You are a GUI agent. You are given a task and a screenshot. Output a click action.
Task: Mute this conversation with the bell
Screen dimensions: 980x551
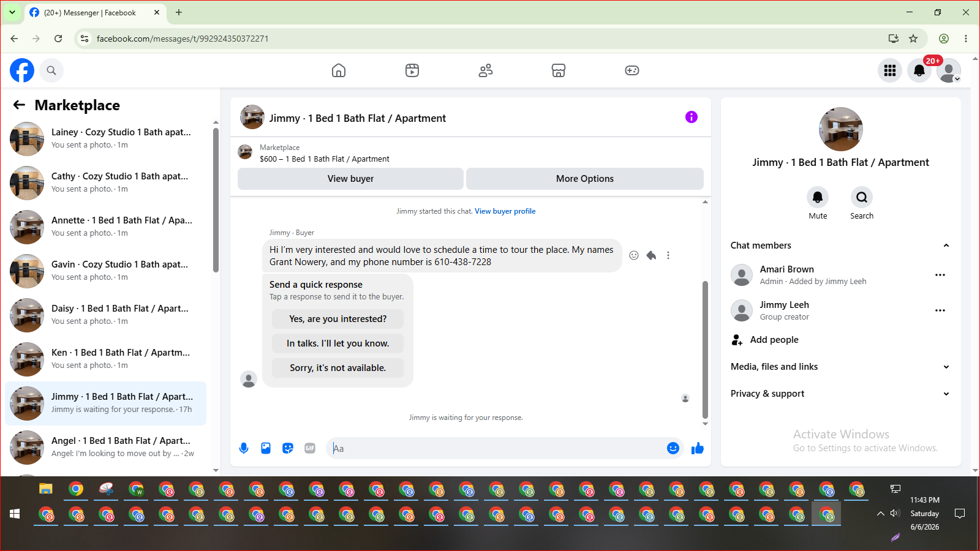818,197
